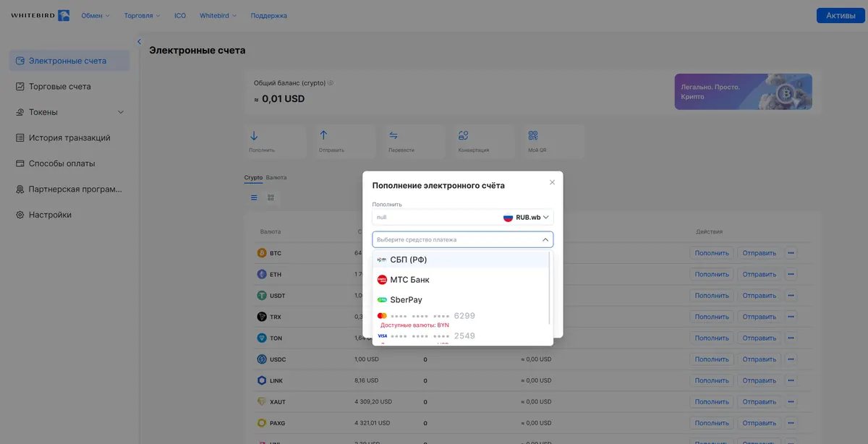The image size is (868, 444).
Task: Collapse the sidebar with the chevron
Action: coord(139,41)
